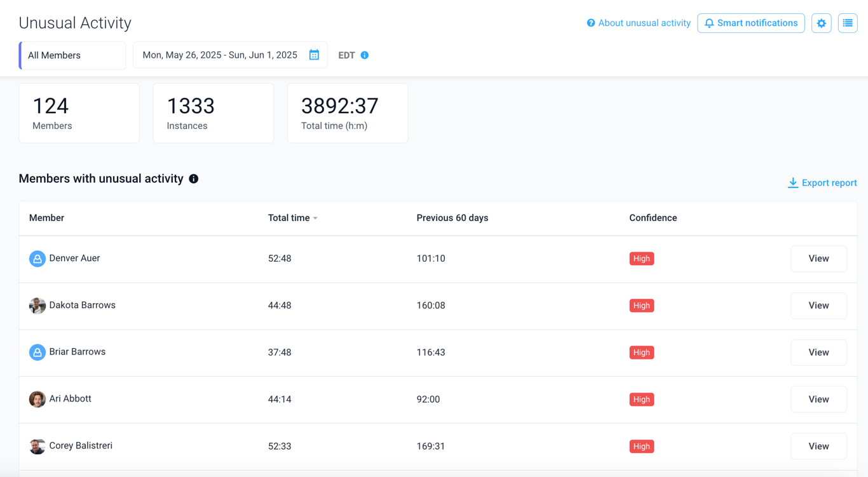Click previous 60 days value 160:08
Viewport: 868px width, 477px height.
(x=431, y=306)
